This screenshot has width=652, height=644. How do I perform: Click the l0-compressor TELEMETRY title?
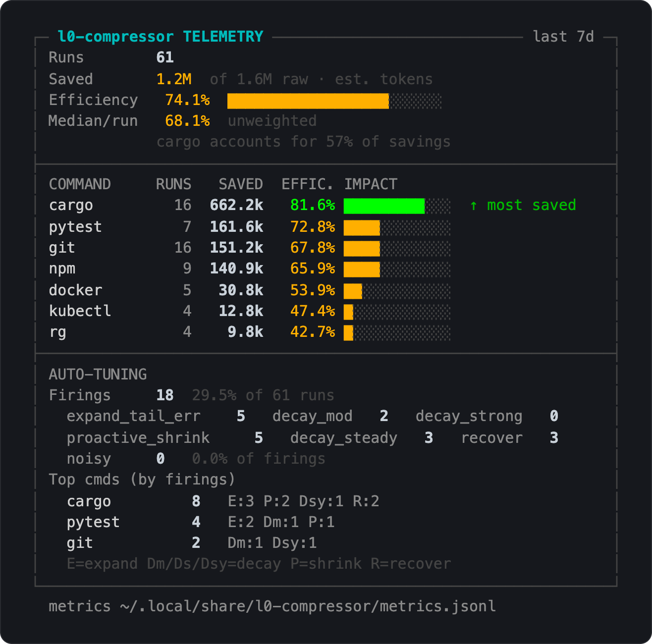click(161, 37)
